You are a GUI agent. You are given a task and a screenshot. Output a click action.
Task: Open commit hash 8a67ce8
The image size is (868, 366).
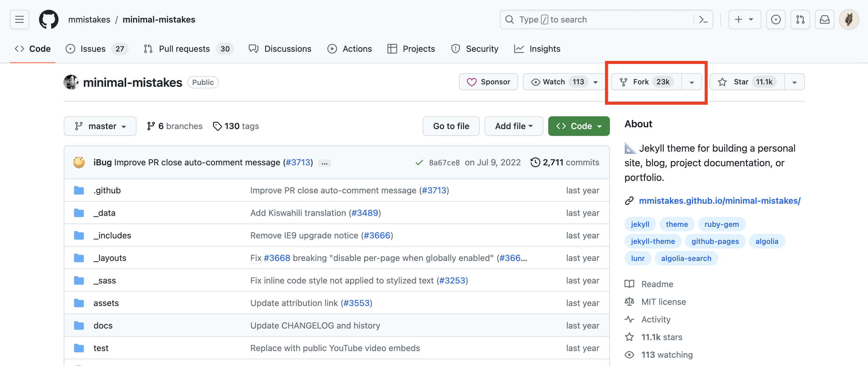444,163
